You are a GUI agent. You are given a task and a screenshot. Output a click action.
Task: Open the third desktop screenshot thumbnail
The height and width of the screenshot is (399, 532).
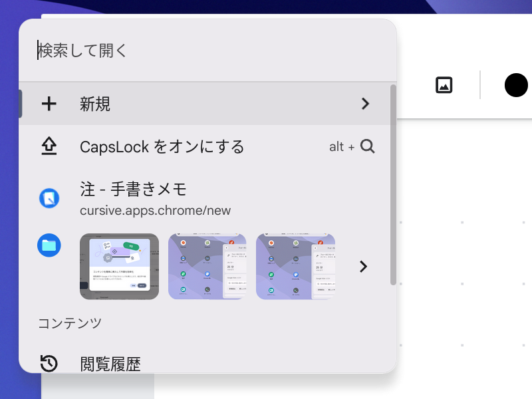click(295, 266)
